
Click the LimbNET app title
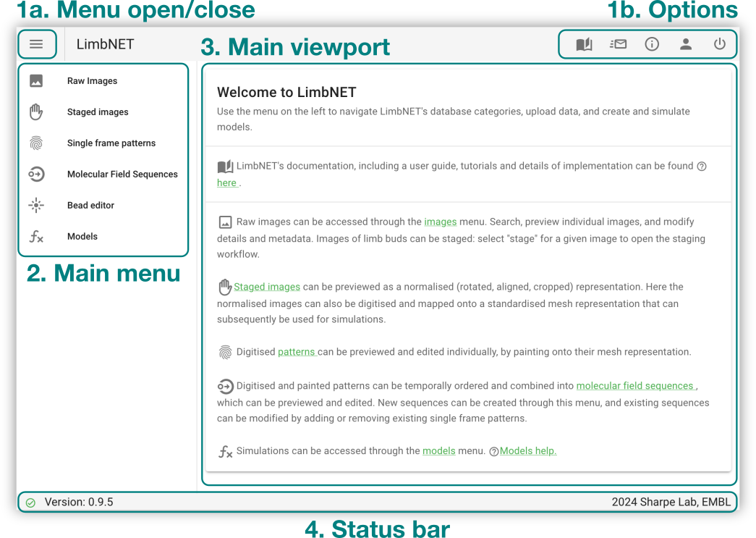pyautogui.click(x=105, y=44)
